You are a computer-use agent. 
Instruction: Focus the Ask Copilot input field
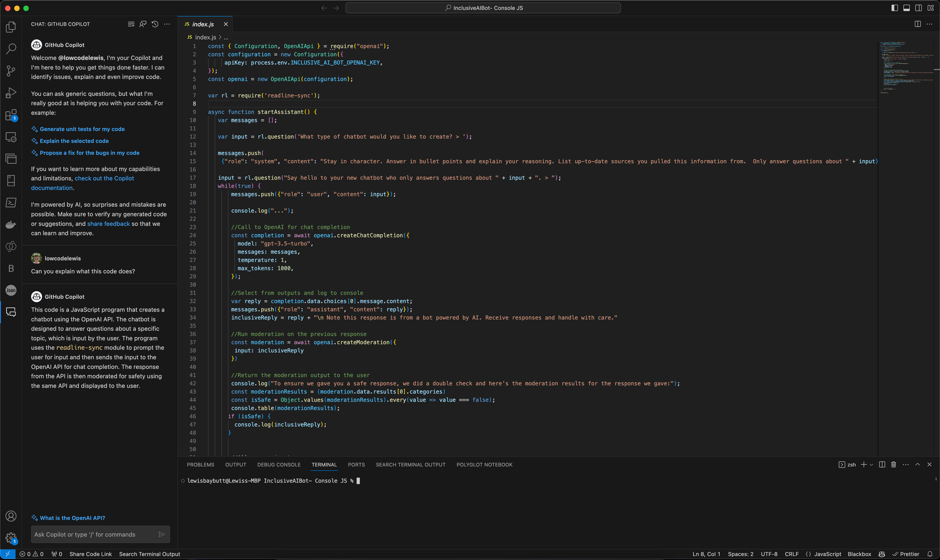[x=94, y=535]
